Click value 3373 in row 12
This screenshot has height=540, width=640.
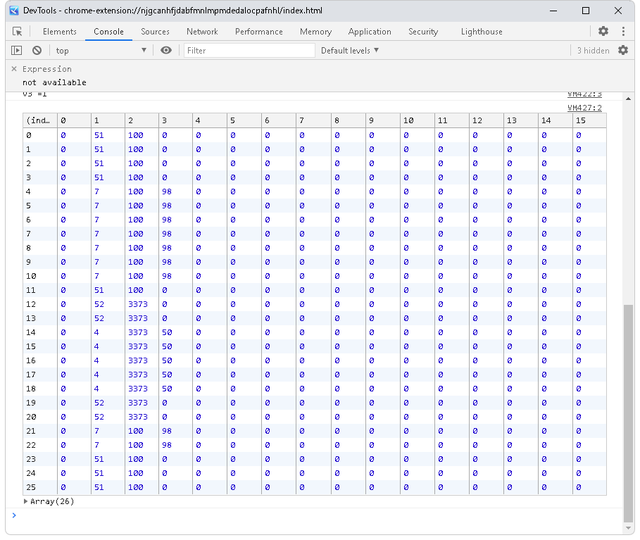point(138,304)
